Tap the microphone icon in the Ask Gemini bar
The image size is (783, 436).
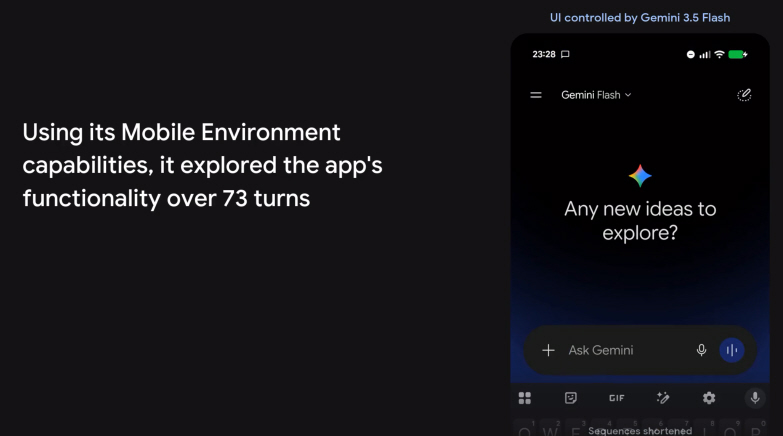pyautogui.click(x=701, y=350)
